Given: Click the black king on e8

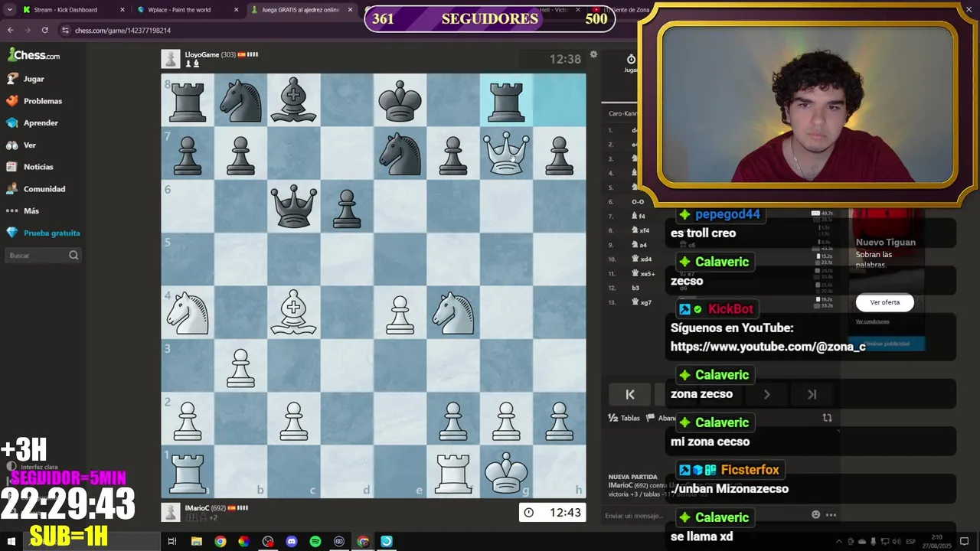Looking at the screenshot, I should point(400,100).
